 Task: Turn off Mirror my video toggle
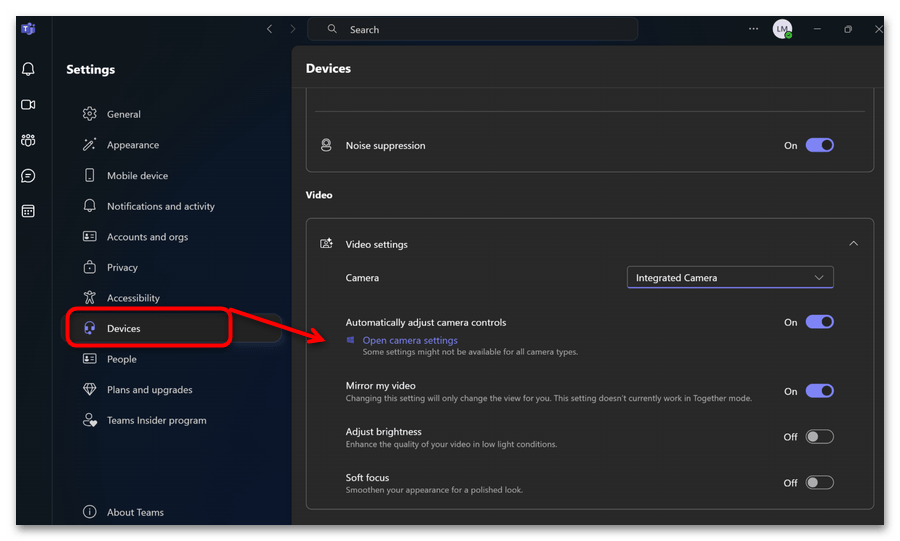click(x=820, y=391)
